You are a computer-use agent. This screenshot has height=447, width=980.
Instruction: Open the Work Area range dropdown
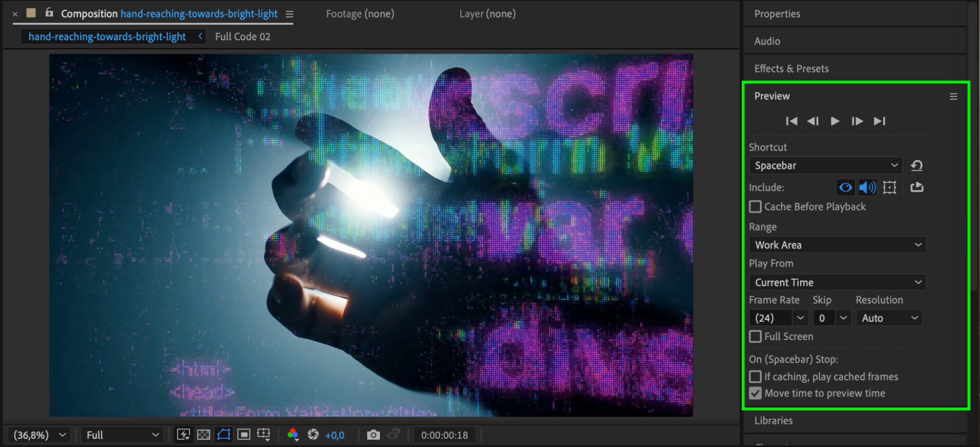837,245
